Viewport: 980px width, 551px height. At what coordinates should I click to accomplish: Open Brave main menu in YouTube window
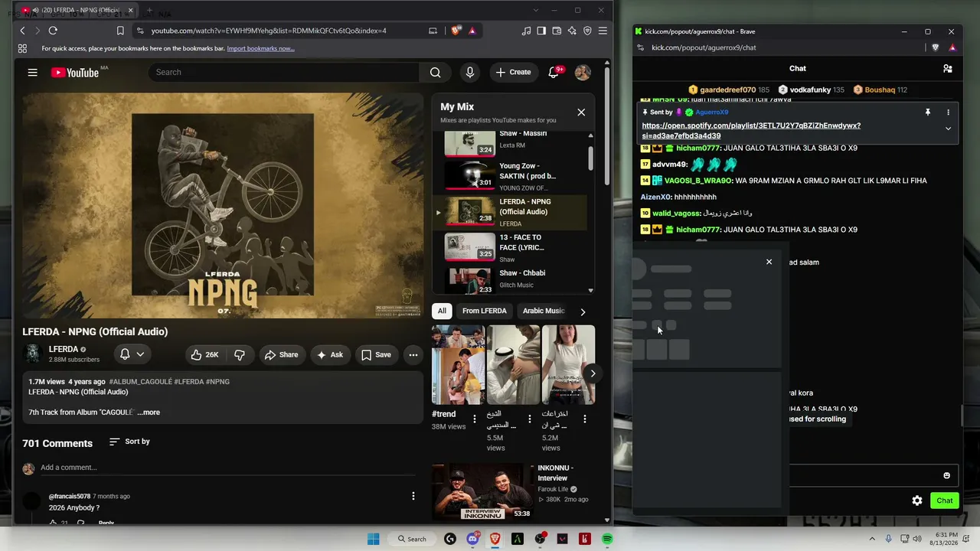pyautogui.click(x=603, y=31)
